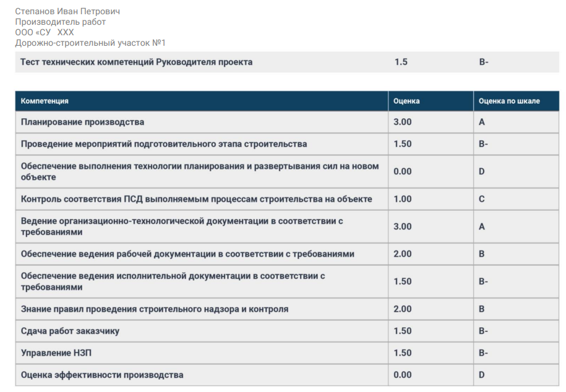Click the test title Тест технических компетенций
Screen dimensions: 566x392
pyautogui.click(x=136, y=62)
